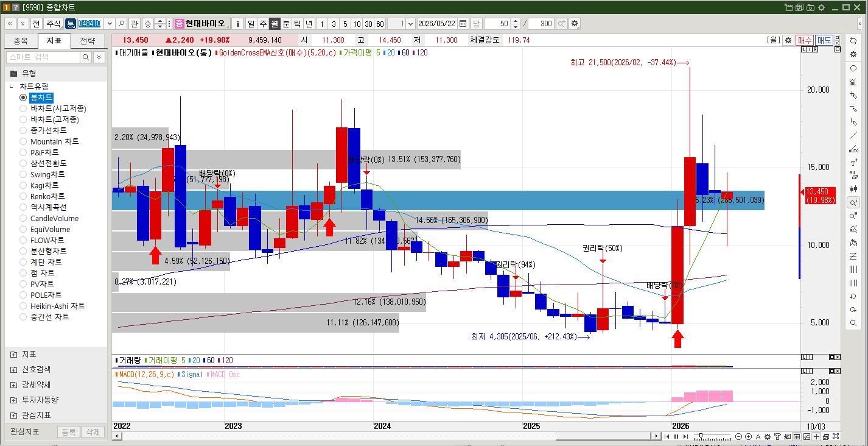
Task: Click the zoom-out minus circle icon
Action: coord(739,436)
